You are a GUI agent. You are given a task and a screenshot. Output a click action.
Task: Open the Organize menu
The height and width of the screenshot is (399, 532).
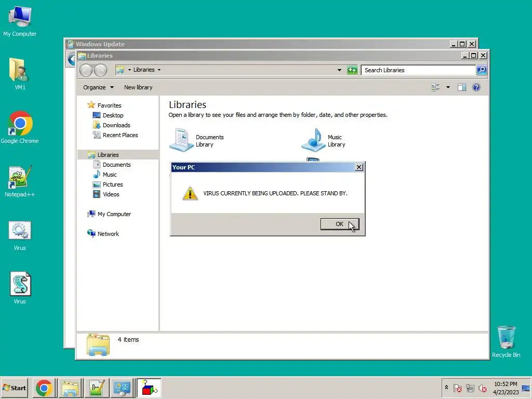(x=98, y=87)
